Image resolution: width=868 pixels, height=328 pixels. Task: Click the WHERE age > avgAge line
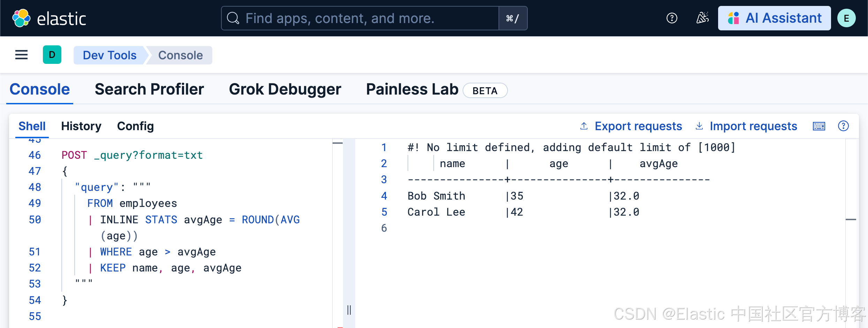point(152,252)
